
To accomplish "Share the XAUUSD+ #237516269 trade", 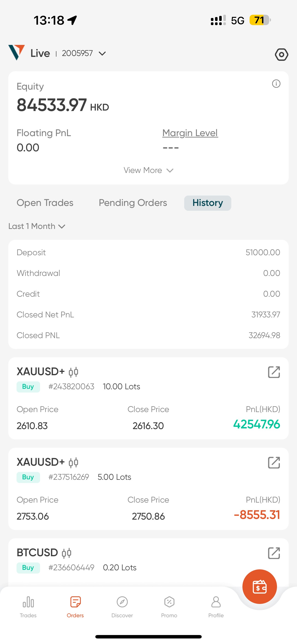I will coord(274,463).
